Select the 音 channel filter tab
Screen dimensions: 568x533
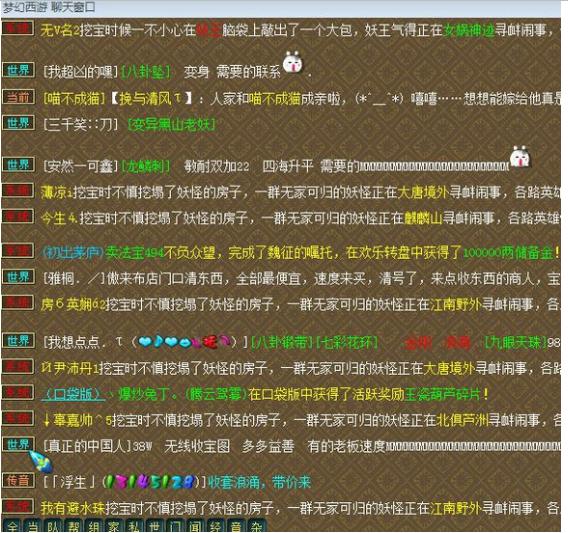(x=235, y=526)
